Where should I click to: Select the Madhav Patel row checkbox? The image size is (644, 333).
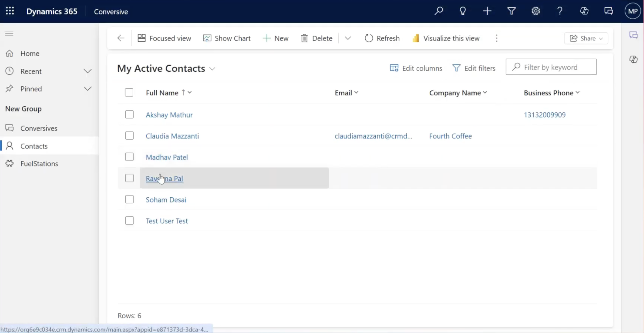click(x=129, y=157)
